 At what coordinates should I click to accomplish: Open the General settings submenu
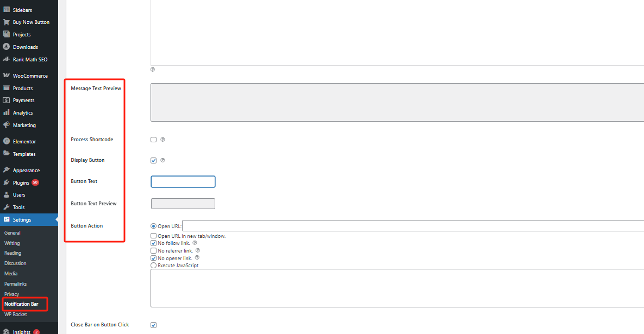(12, 232)
